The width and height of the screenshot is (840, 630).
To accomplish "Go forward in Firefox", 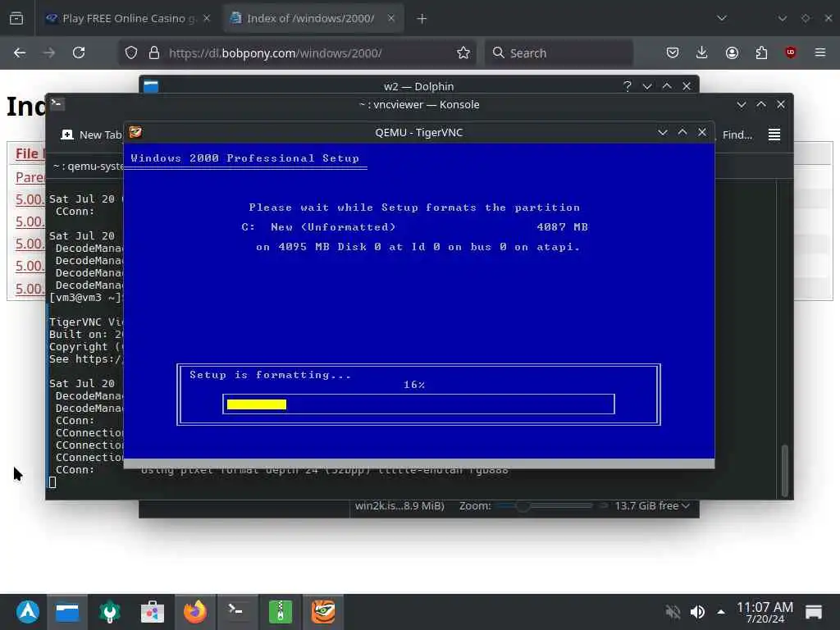I will (x=49, y=52).
